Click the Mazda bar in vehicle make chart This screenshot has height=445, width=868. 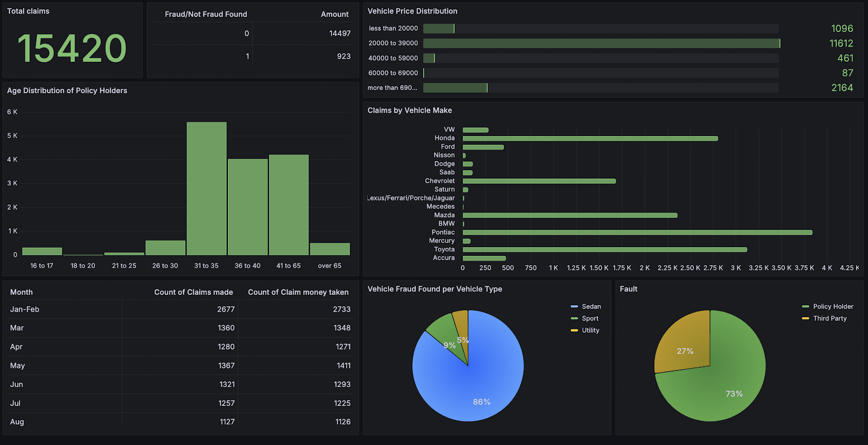point(570,216)
